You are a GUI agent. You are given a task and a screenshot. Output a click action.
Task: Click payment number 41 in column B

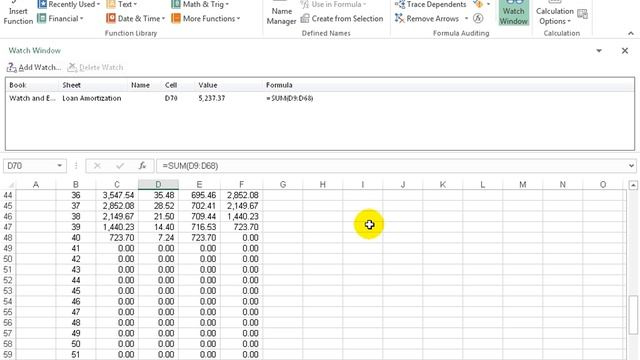point(76,248)
